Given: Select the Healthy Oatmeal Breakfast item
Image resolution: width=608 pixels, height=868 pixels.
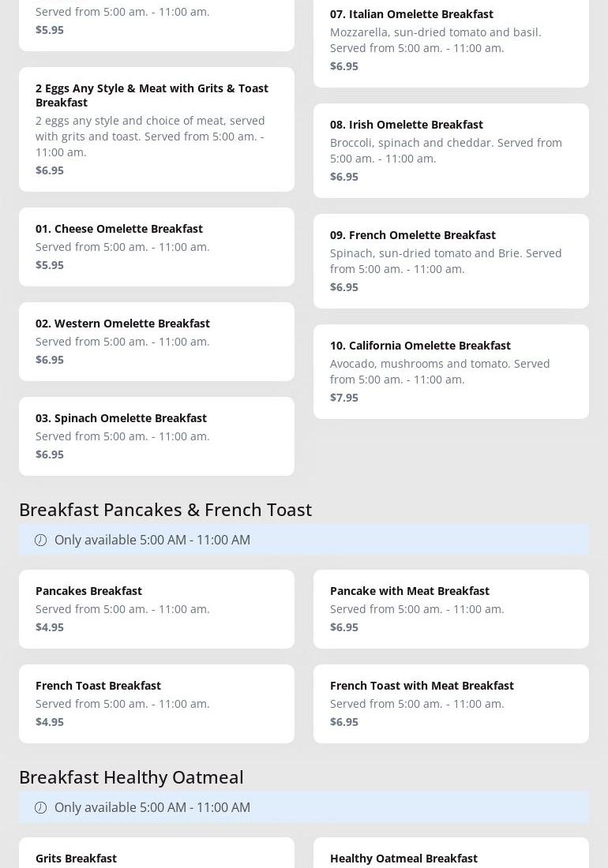Looking at the screenshot, I should tap(451, 856).
